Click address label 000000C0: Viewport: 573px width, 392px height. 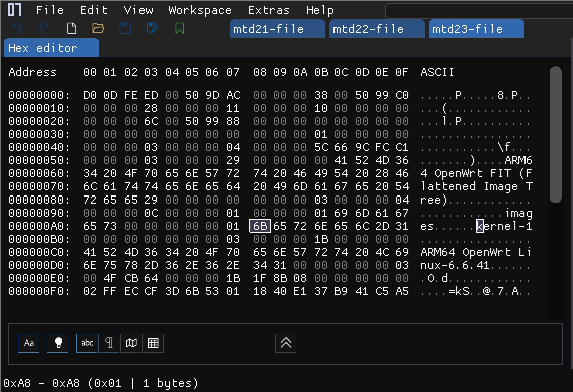click(39, 252)
